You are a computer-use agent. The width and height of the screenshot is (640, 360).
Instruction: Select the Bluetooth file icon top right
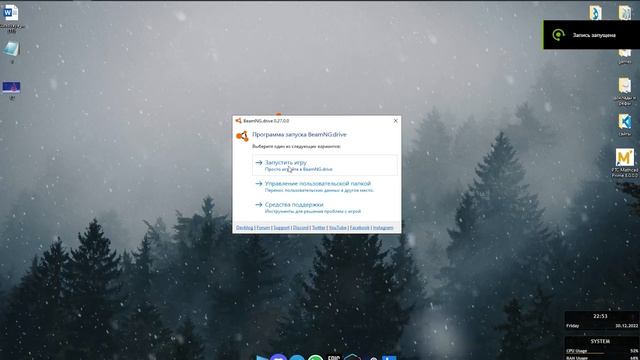(x=596, y=13)
